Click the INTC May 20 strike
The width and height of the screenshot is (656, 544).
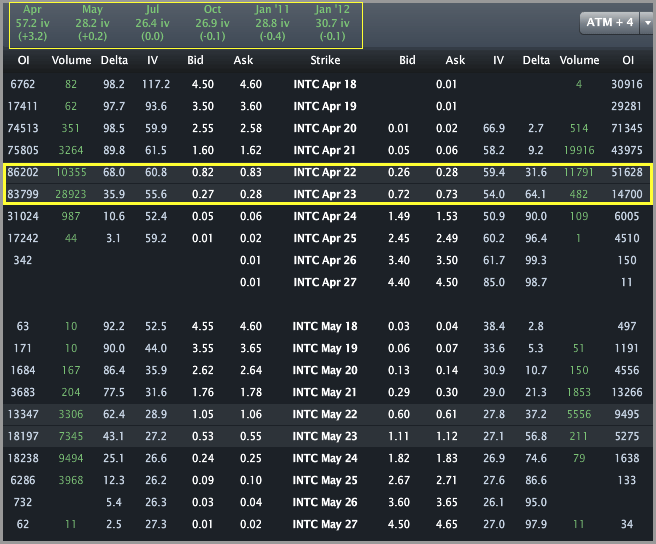[x=325, y=370]
